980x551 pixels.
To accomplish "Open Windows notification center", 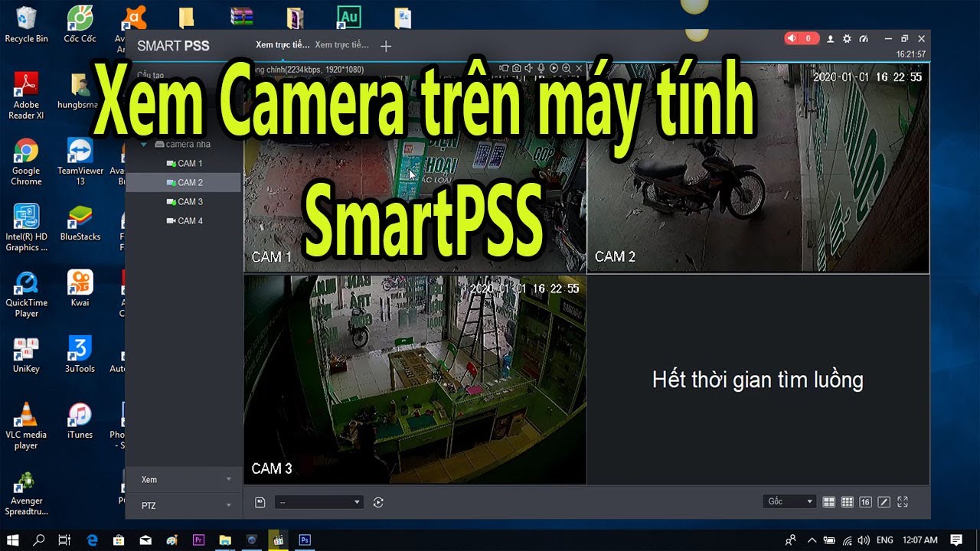I will [x=955, y=540].
